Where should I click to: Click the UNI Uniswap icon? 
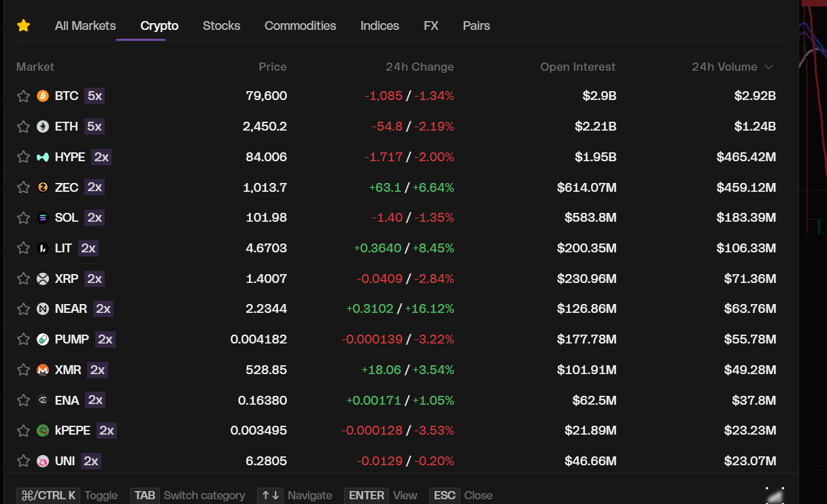[43, 461]
